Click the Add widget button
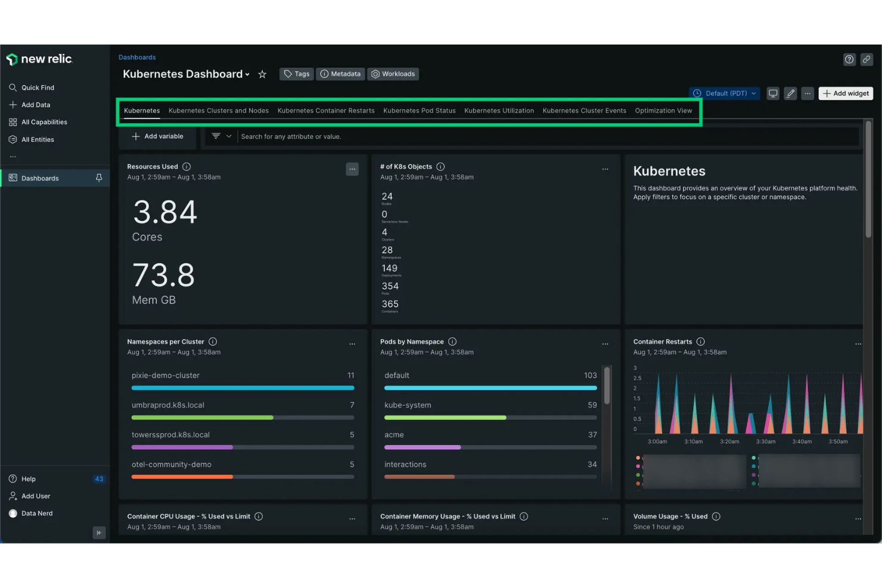Image resolution: width=882 pixels, height=588 pixels. coord(846,94)
